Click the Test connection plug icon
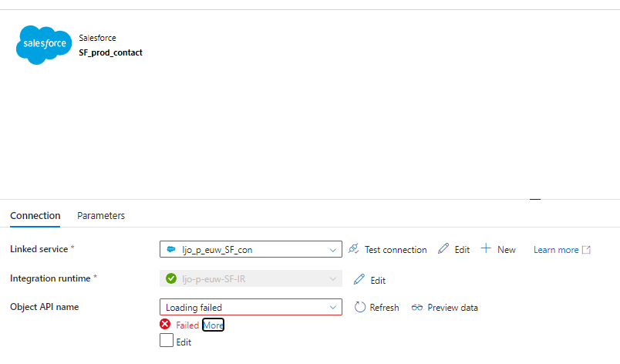The height and width of the screenshot is (364, 620). (x=353, y=248)
